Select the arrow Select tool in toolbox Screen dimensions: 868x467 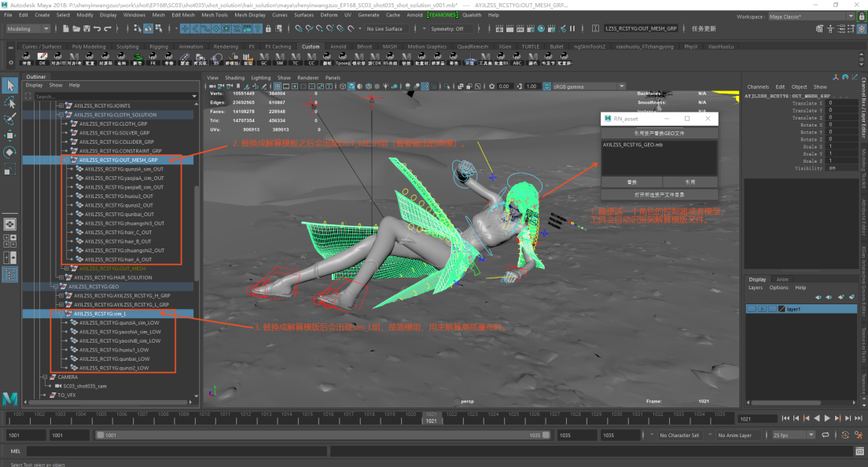(10, 85)
